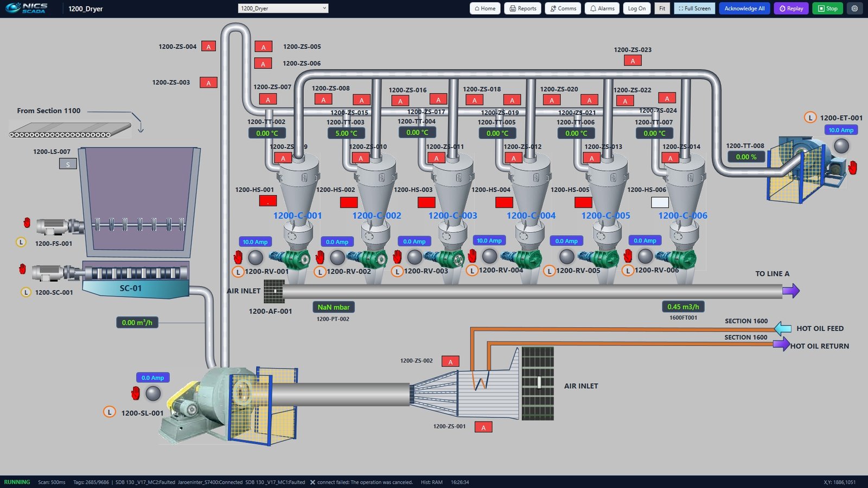Click the 1200-AF-001 air inlet filter
This screenshot has width=868, height=488.
(274, 291)
